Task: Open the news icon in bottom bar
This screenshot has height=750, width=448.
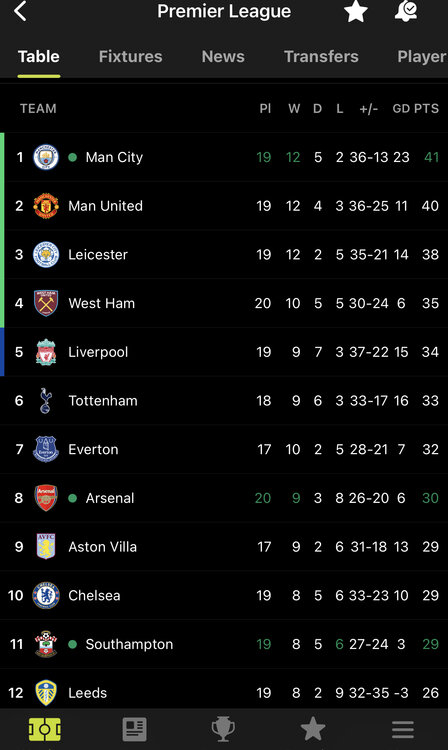Action: click(134, 729)
